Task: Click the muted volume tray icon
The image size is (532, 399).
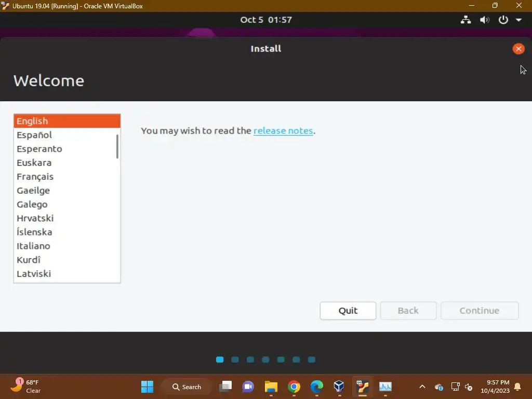Action: click(x=469, y=387)
